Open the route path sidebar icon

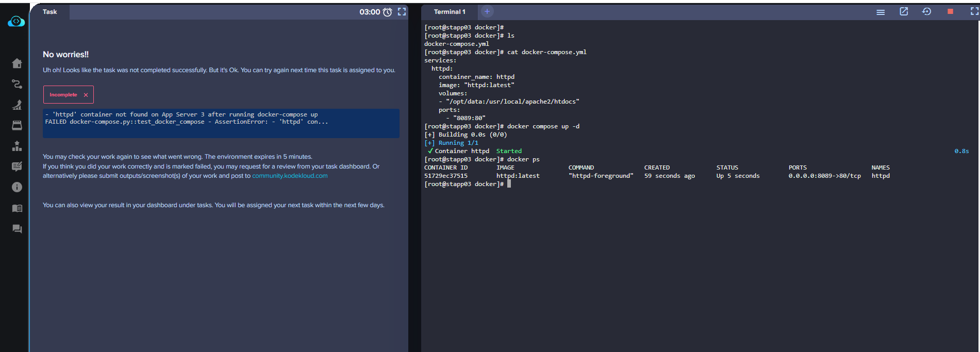click(x=17, y=84)
